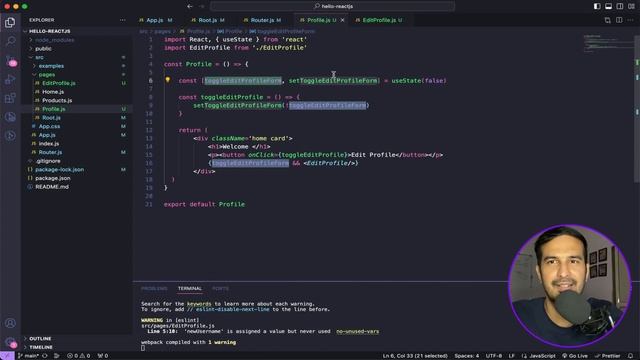Viewport: 640px width, 360px height.
Task: Open Run and Debug view
Action: click(10, 79)
